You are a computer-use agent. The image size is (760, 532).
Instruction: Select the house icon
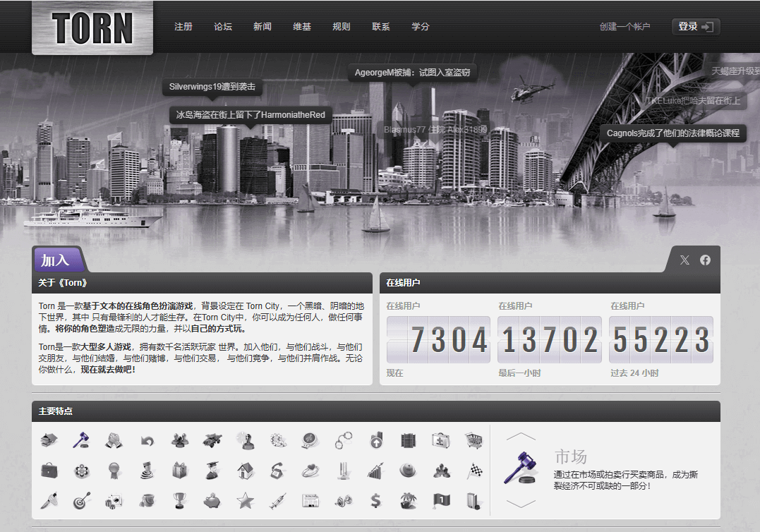(x=246, y=471)
